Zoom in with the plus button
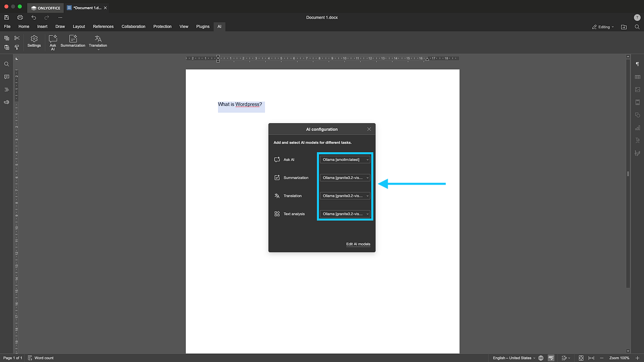This screenshot has width=644, height=362. pyautogui.click(x=637, y=358)
